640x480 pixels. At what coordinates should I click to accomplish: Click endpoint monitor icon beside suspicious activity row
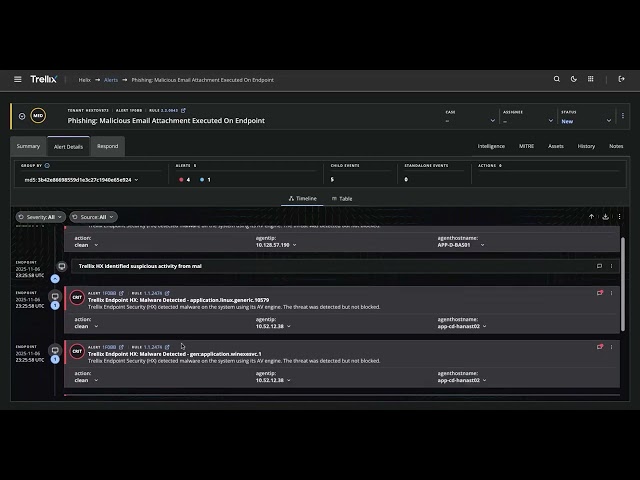point(62,267)
